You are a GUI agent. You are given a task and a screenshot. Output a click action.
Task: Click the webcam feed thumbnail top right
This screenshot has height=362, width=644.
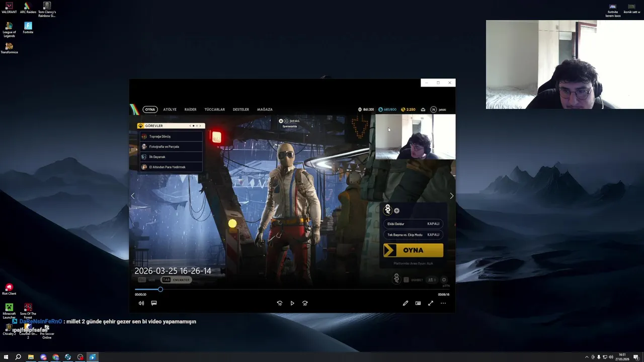(565, 64)
